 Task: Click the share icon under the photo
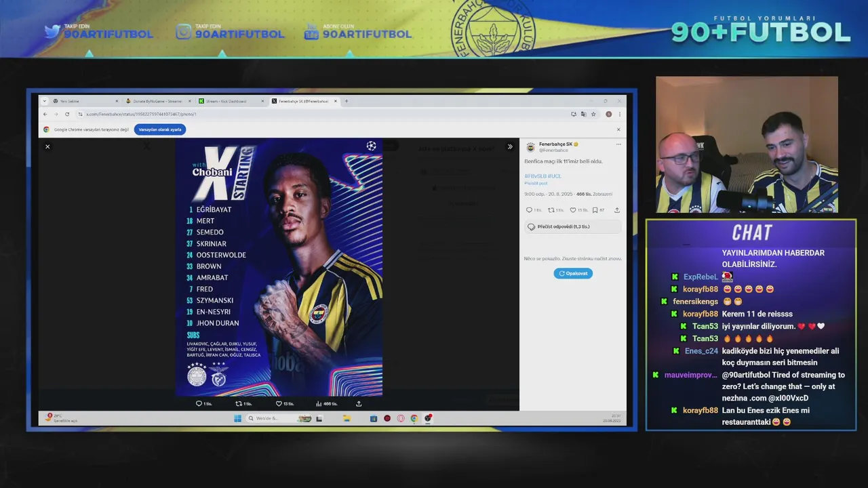tap(359, 403)
